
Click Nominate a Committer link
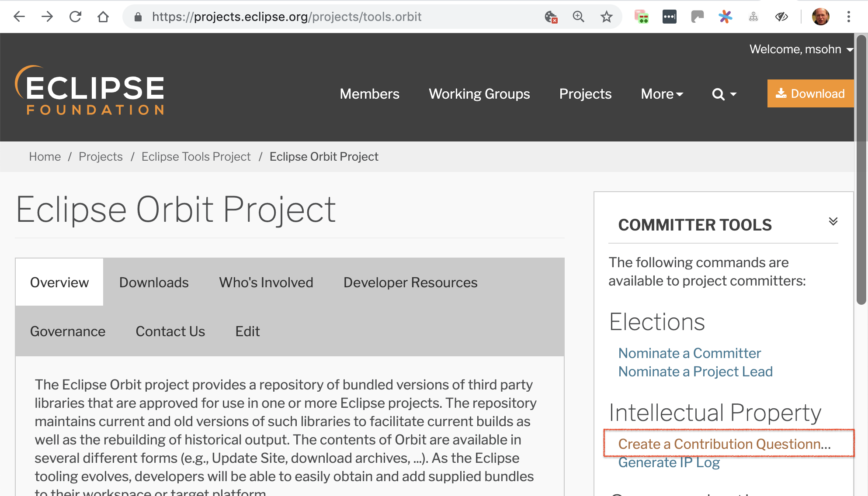click(689, 353)
